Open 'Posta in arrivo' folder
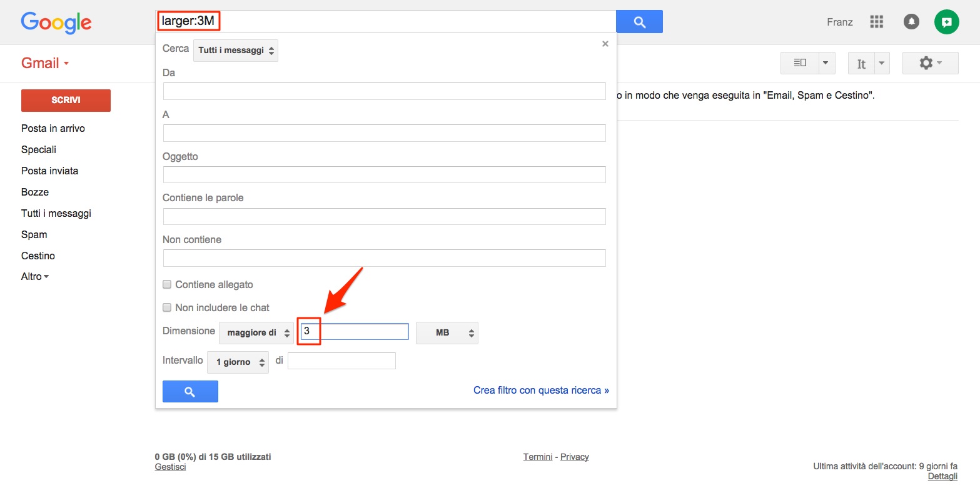980x503 pixels. coord(53,128)
